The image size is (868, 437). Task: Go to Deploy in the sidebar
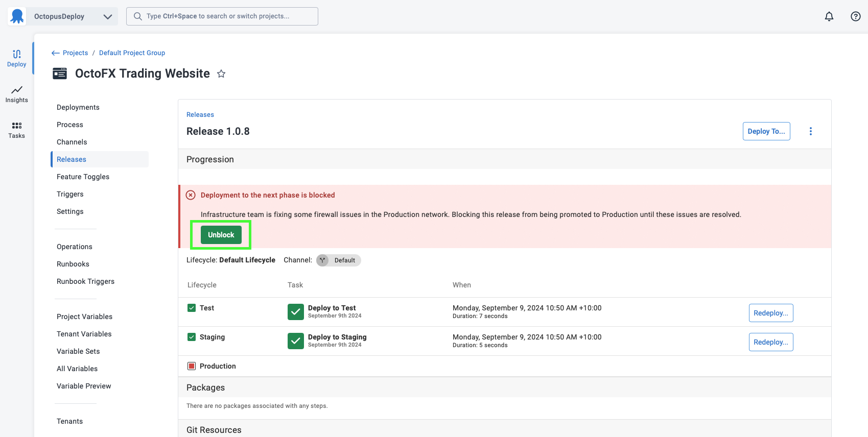17,58
